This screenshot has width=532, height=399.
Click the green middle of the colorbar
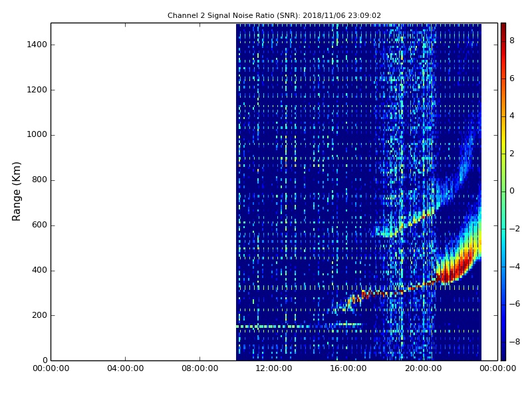[x=503, y=192]
